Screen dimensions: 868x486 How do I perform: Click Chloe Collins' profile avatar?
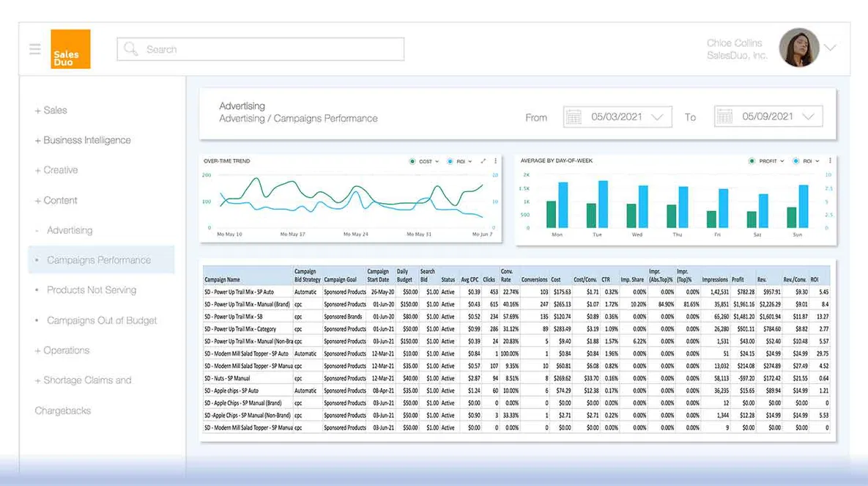799,48
